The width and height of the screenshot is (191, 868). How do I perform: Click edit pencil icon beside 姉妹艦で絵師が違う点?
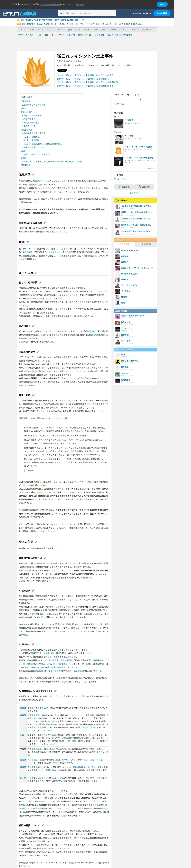click(x=45, y=558)
